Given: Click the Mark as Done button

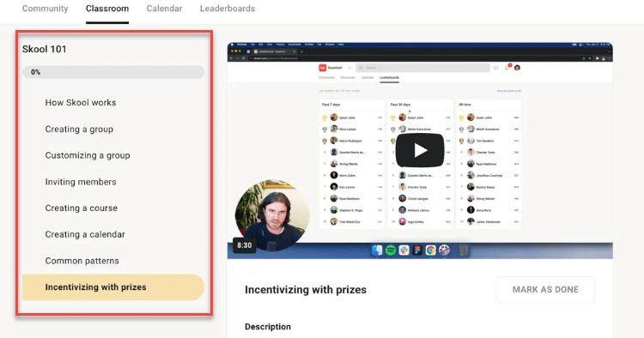Looking at the screenshot, I should pos(545,290).
